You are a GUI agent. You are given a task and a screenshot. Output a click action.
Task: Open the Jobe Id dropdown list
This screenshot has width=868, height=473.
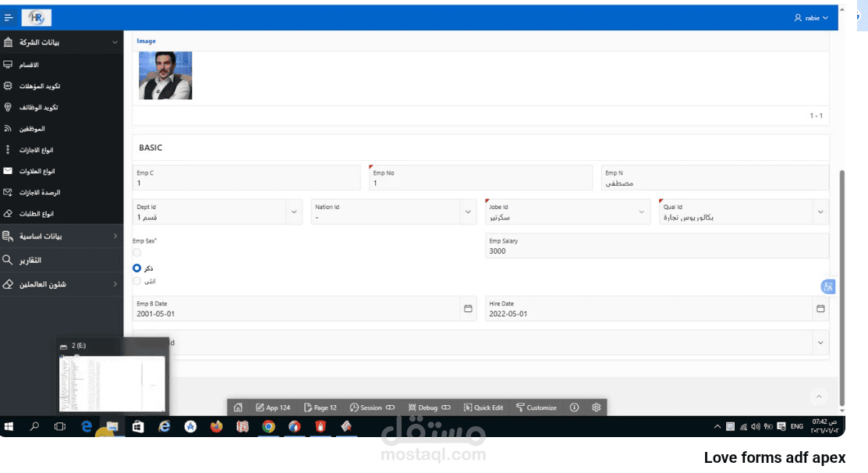(642, 212)
